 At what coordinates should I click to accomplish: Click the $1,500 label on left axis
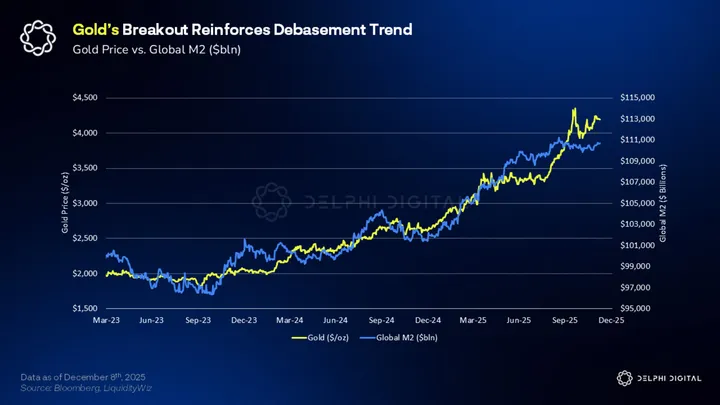84,308
